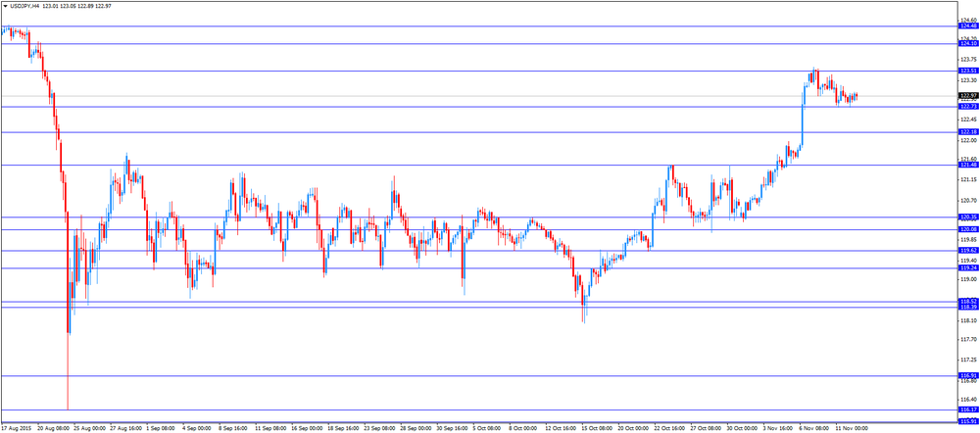Click the 123.75 price scale label

(969, 60)
